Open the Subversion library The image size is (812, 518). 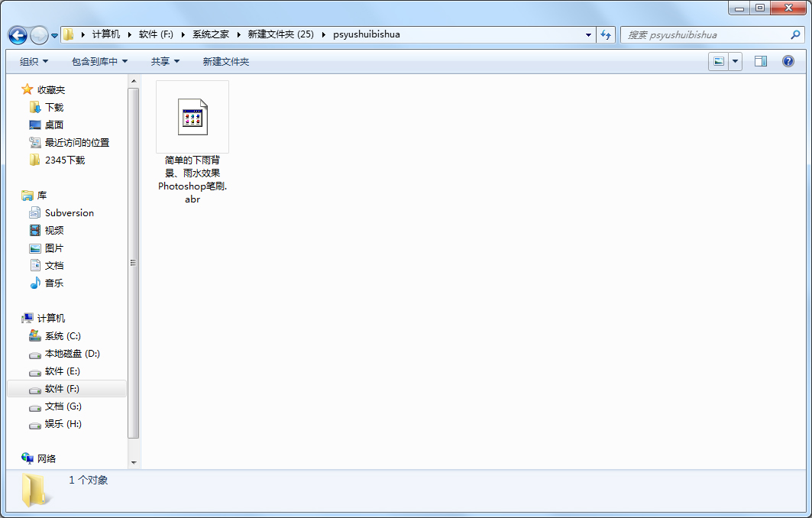coord(69,213)
